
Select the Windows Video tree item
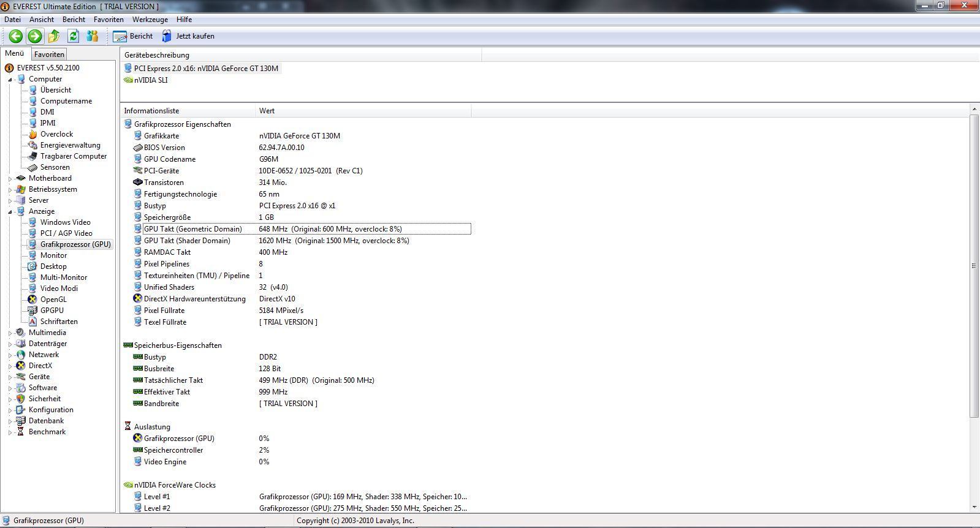point(65,222)
